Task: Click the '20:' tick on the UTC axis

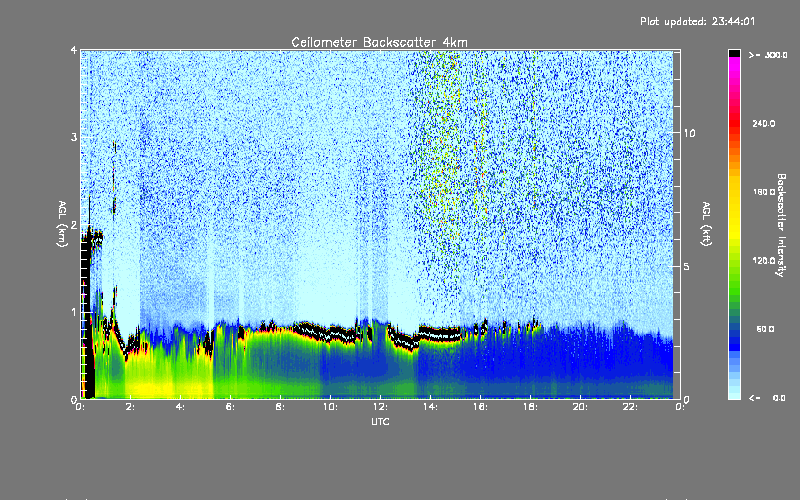Action: tap(580, 407)
